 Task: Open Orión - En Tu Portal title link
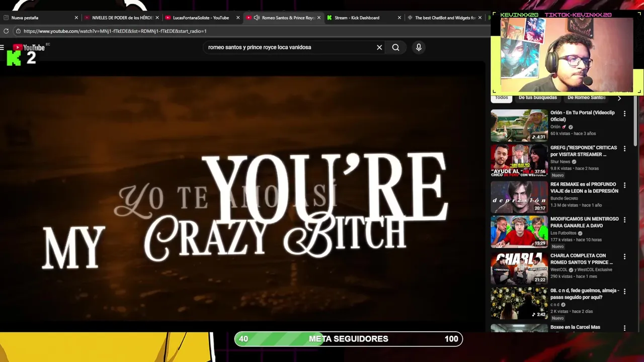582,116
